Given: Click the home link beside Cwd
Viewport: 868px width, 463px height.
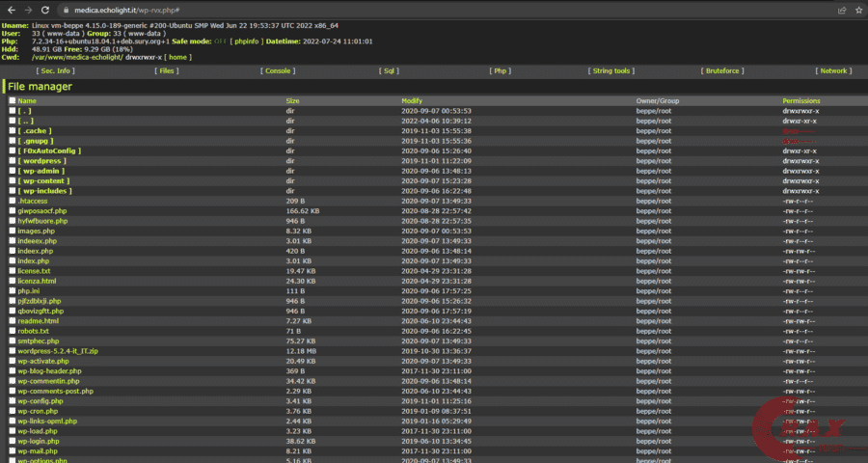Looking at the screenshot, I should 177,57.
